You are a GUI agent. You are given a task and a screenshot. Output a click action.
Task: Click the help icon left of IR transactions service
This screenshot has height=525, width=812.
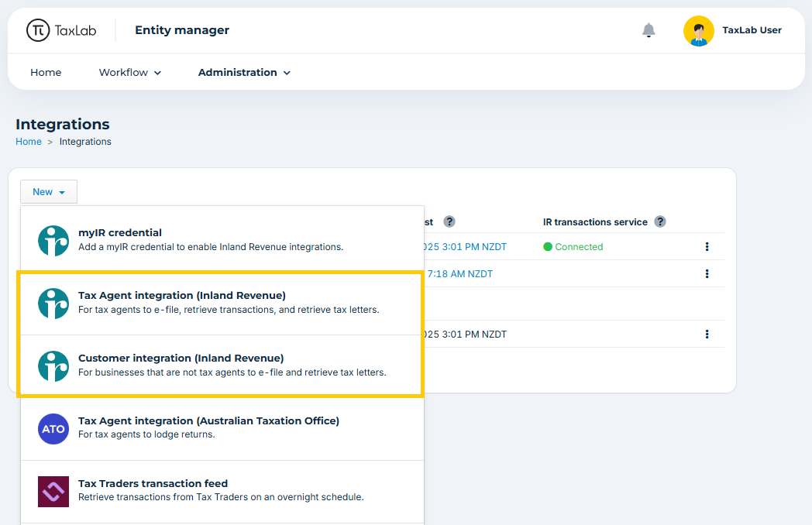pyautogui.click(x=449, y=221)
